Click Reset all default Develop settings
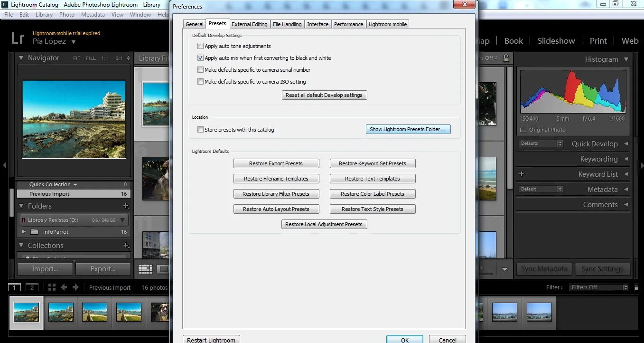 [x=324, y=95]
